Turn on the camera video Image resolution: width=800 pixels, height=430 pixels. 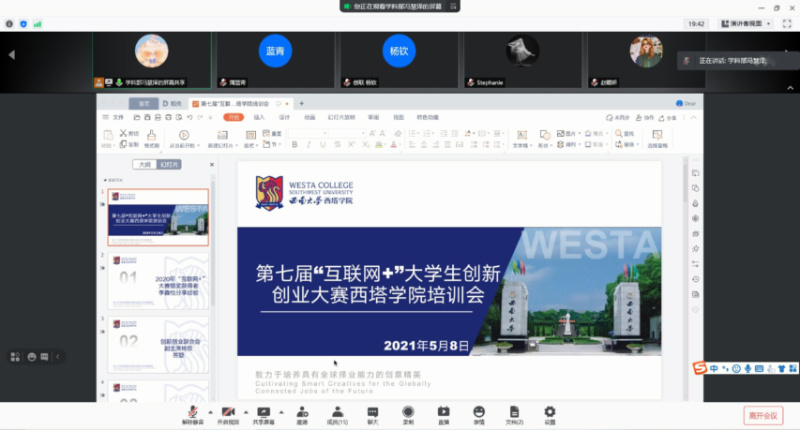click(x=228, y=413)
